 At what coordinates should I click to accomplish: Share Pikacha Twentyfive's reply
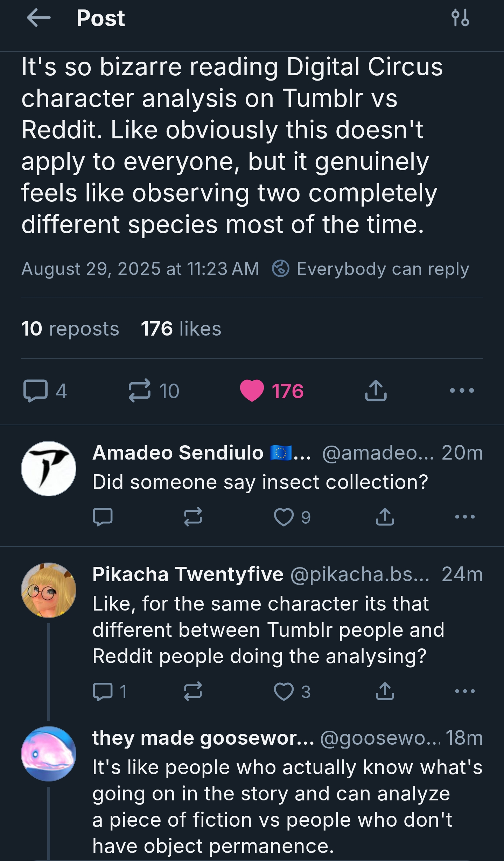pyautogui.click(x=385, y=691)
